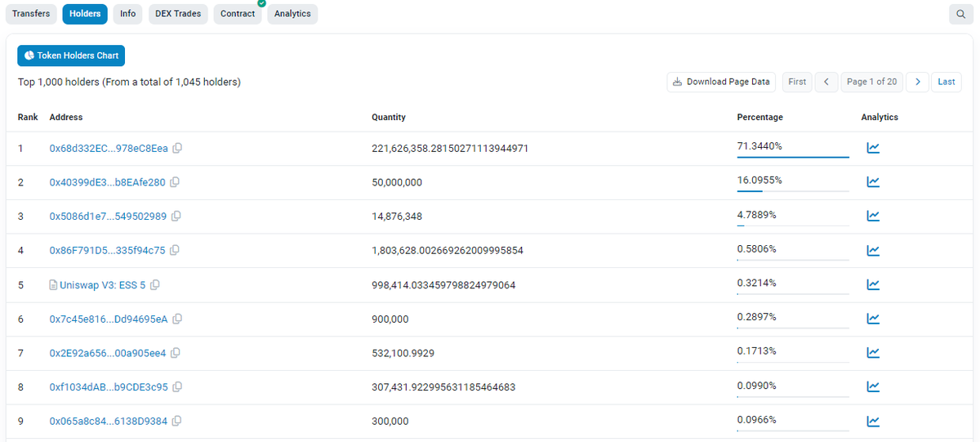Jump to the Last page

click(x=947, y=82)
